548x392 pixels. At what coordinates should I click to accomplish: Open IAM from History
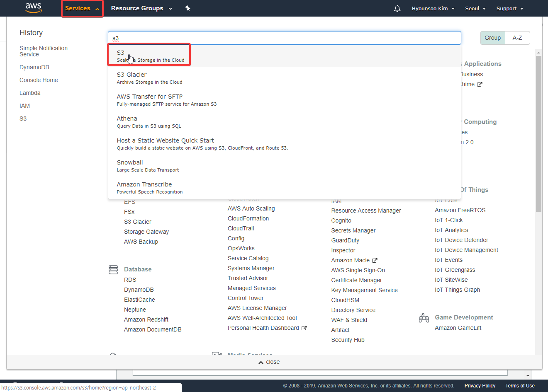24,106
